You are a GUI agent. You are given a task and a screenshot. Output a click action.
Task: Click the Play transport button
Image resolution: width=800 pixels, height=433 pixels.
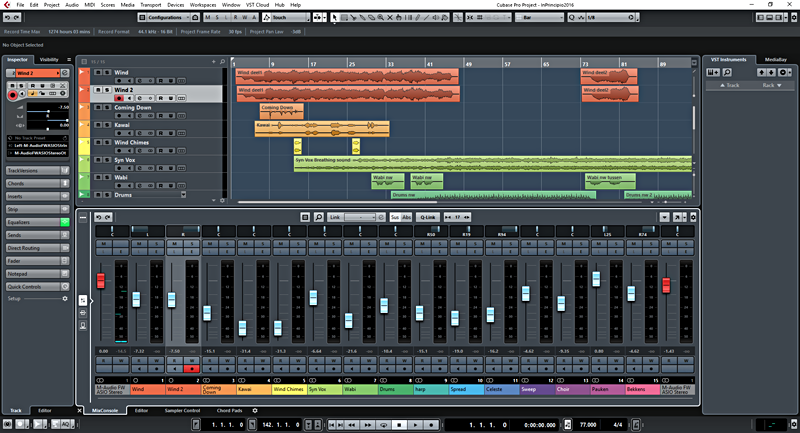[x=415, y=424]
